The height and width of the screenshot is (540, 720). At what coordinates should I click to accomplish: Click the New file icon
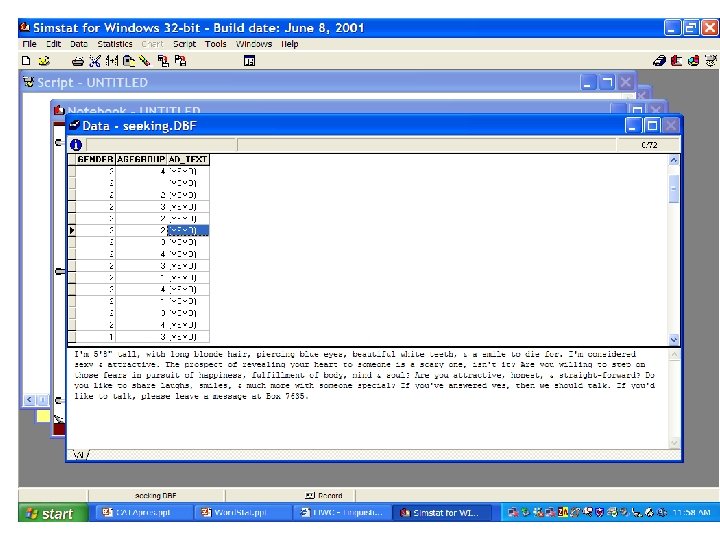tap(26, 61)
